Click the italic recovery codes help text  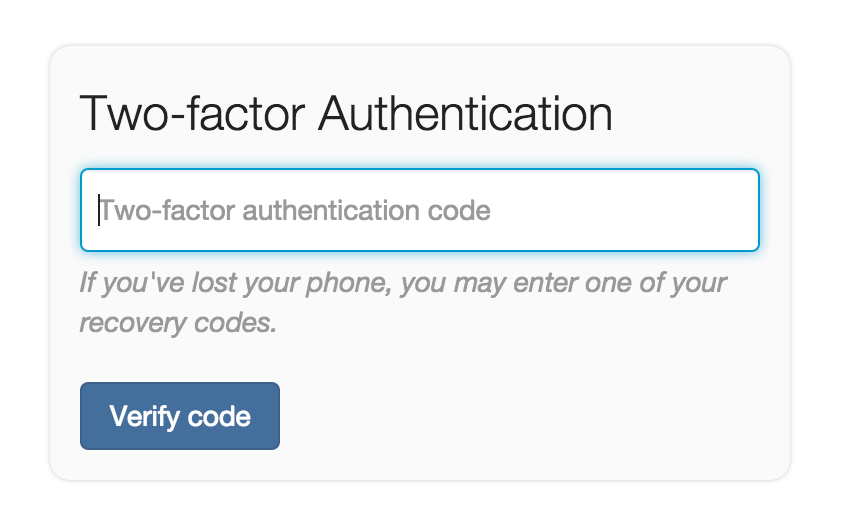pos(403,303)
